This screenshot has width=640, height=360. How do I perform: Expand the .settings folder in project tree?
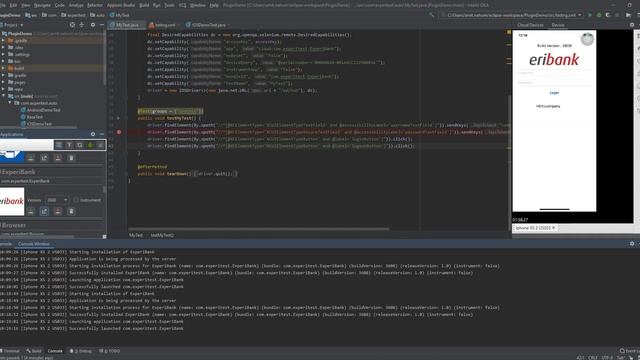(3, 54)
